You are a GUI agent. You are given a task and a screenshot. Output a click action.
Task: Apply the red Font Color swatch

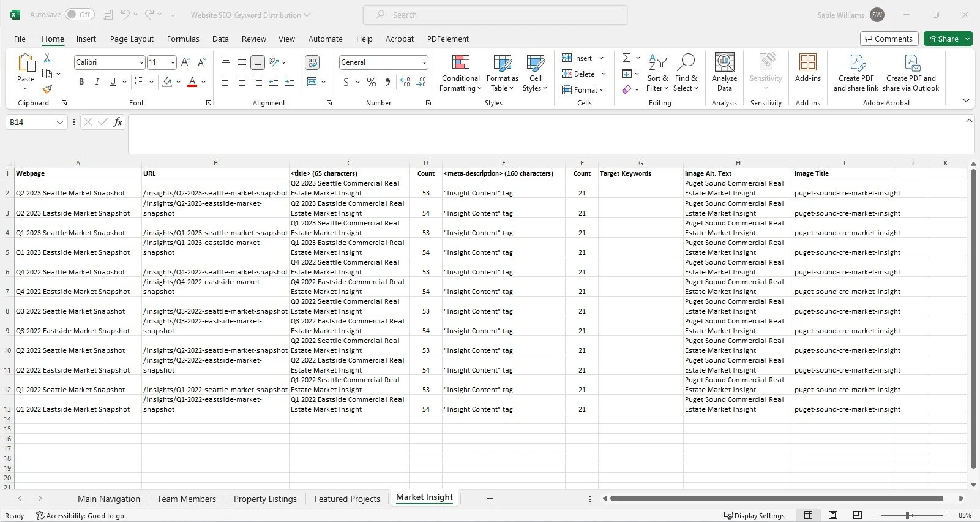pos(192,82)
